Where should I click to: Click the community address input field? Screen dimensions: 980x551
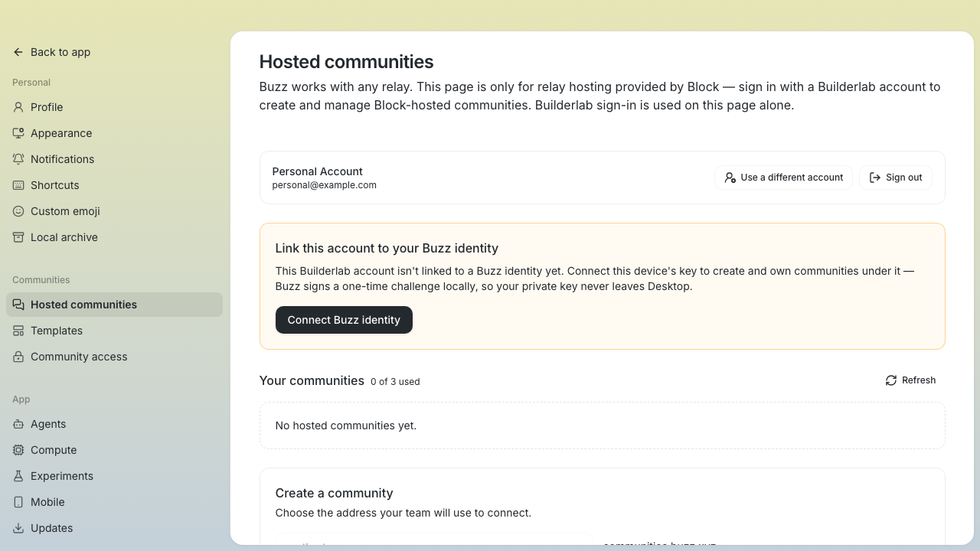pyautogui.click(x=434, y=540)
